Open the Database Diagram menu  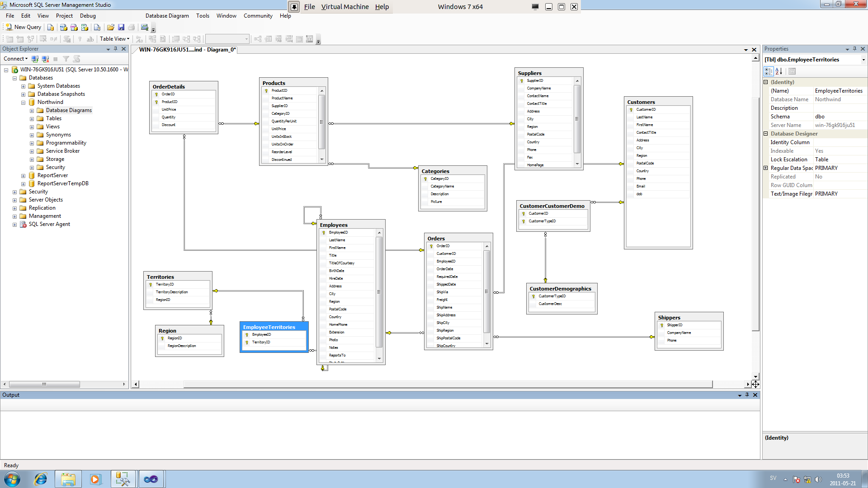click(166, 15)
